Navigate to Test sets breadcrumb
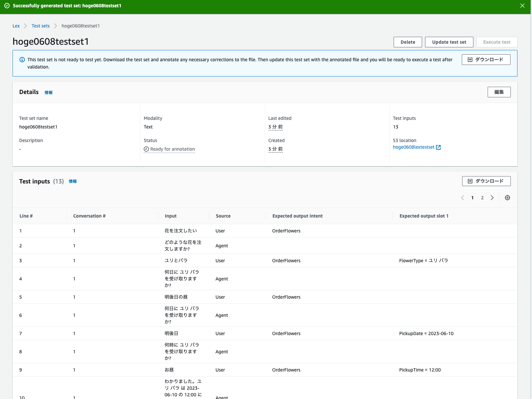This screenshot has height=399, width=532. (40, 26)
